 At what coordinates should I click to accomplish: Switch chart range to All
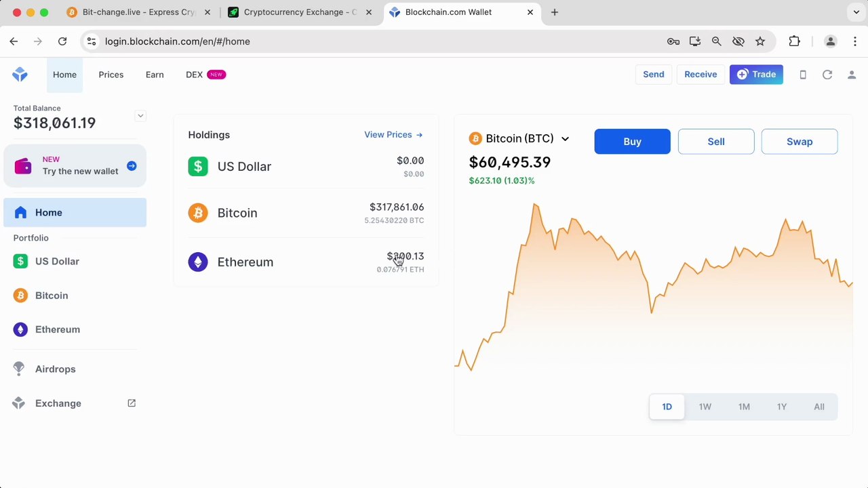point(819,407)
